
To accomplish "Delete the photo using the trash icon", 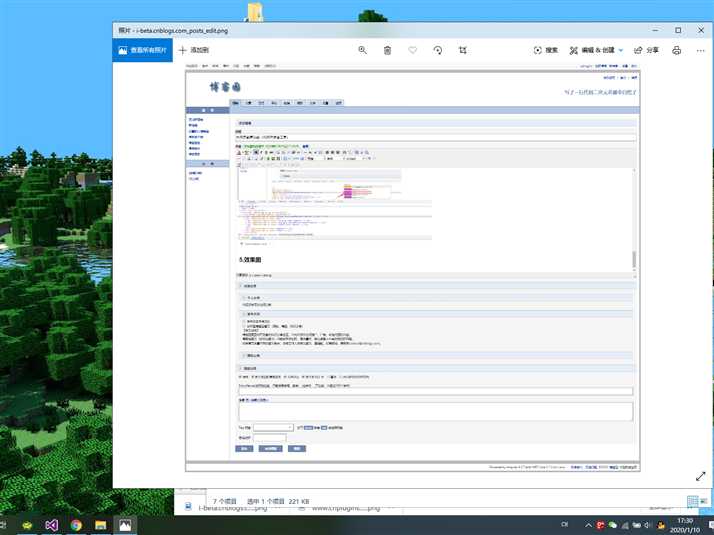I will (388, 50).
